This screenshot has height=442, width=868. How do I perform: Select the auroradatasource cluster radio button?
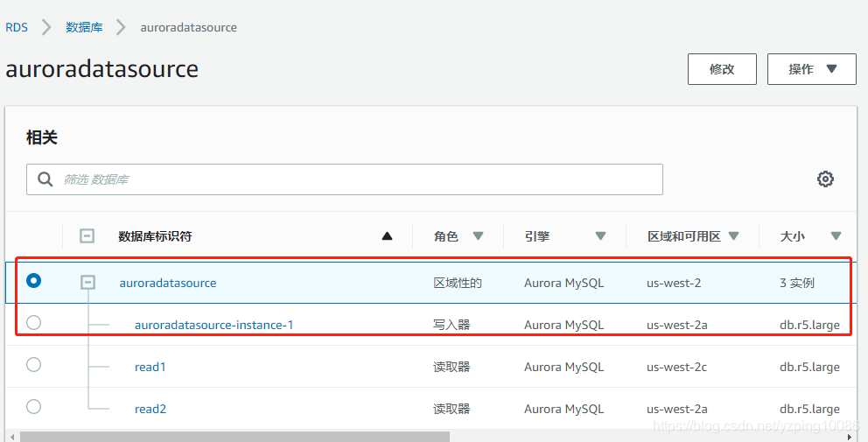coord(34,281)
